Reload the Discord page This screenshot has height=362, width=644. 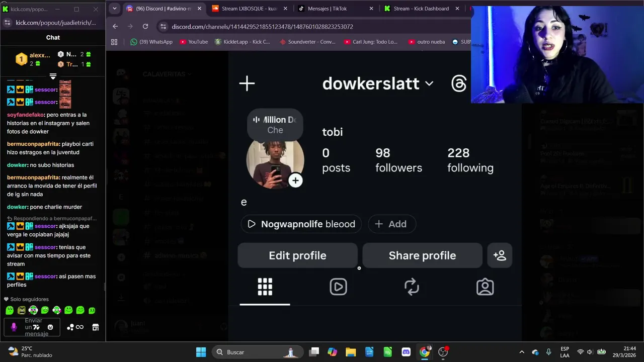145,27
